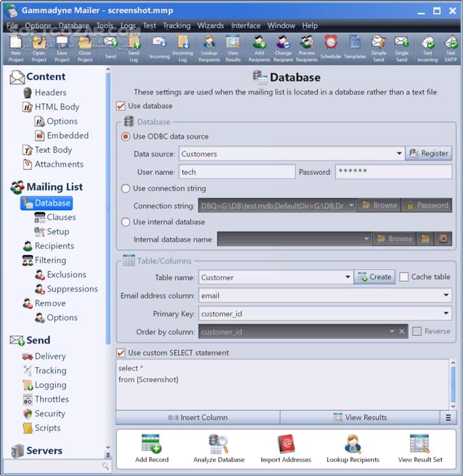Open the Email address column dropdown
463x476 pixels.
click(x=446, y=295)
